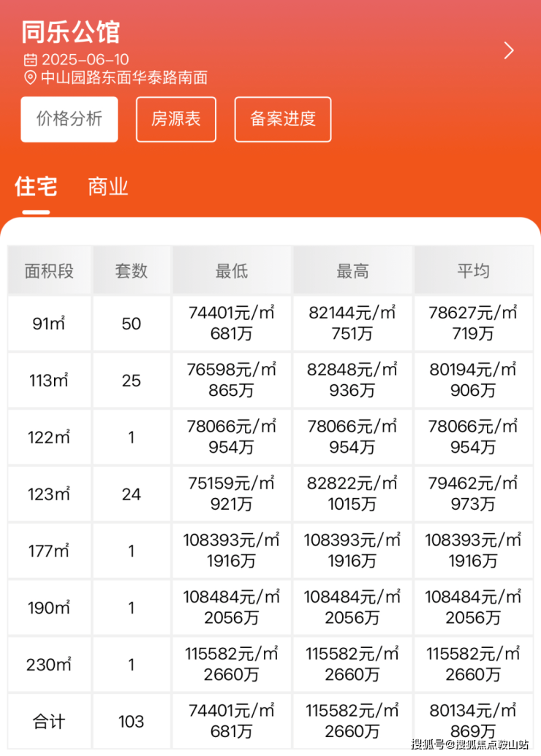Screen dimensions: 541x756
Task: Click the 最高 column header
Action: (x=352, y=271)
